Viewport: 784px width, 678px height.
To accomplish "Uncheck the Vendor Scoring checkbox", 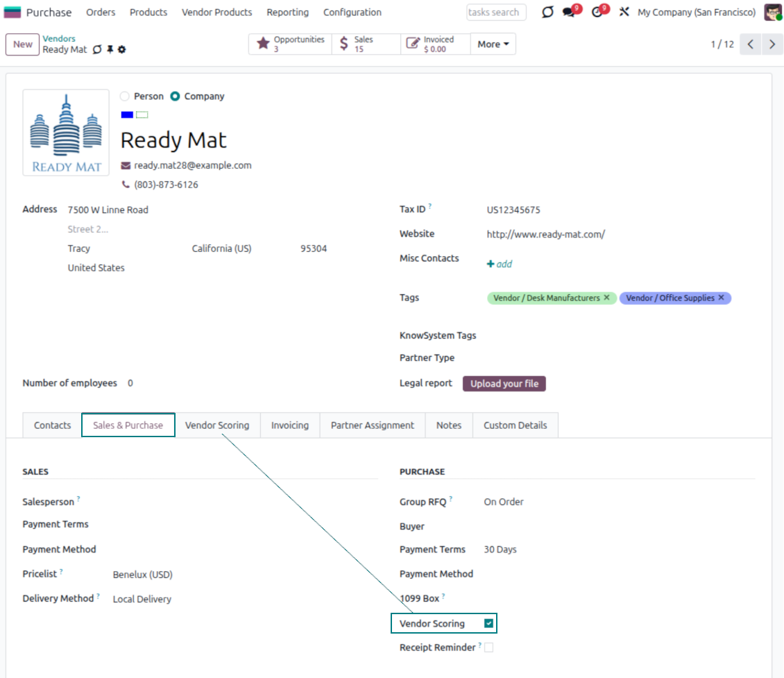I will (x=489, y=624).
